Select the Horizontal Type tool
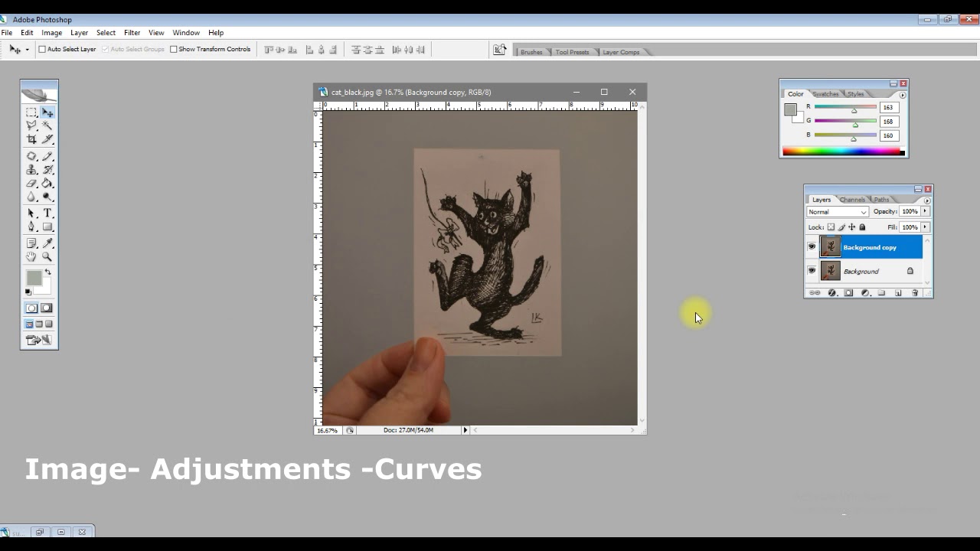Image resolution: width=980 pixels, height=551 pixels. pos(47,214)
